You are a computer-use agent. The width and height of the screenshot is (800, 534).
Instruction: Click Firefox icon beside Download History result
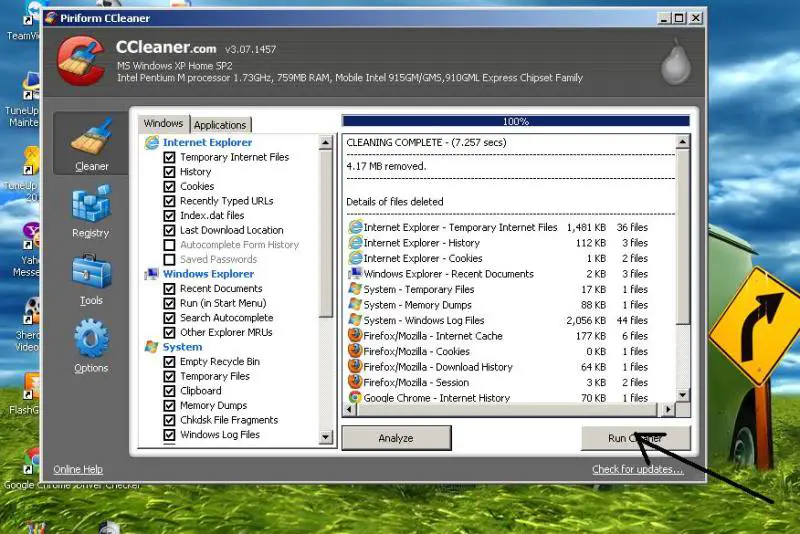355,367
